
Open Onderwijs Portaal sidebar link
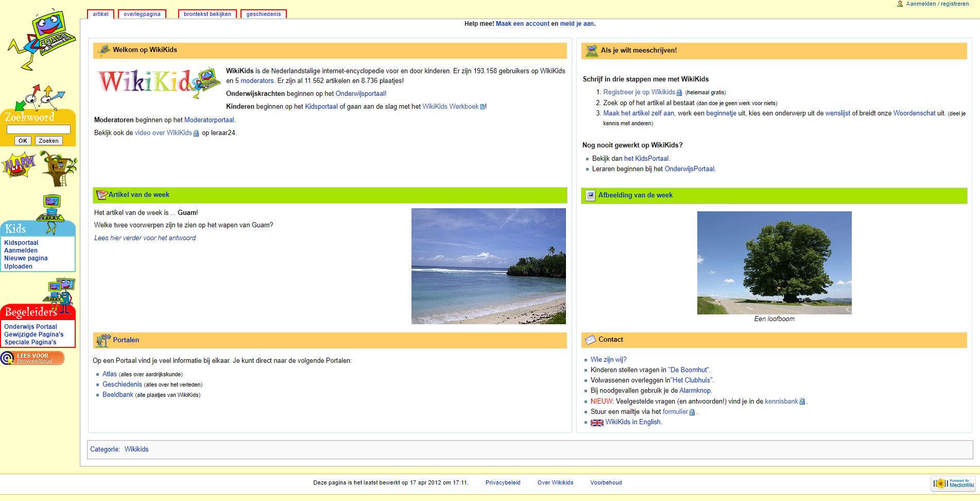[30, 327]
